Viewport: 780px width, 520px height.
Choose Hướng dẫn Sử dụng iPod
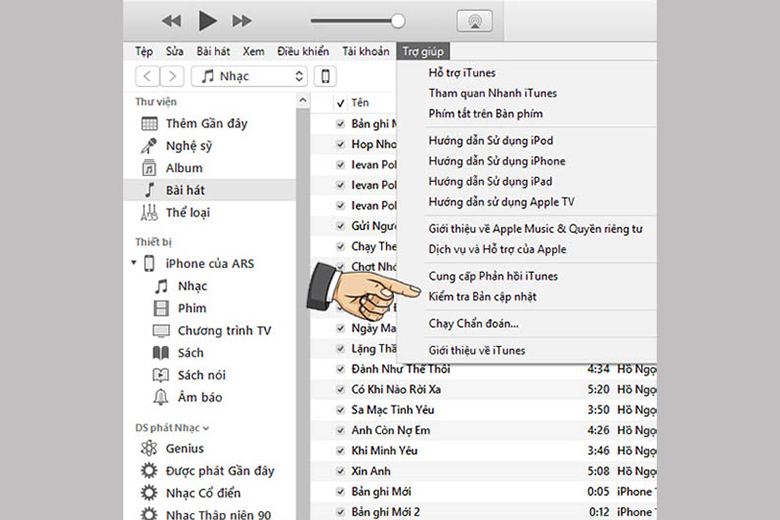click(491, 141)
